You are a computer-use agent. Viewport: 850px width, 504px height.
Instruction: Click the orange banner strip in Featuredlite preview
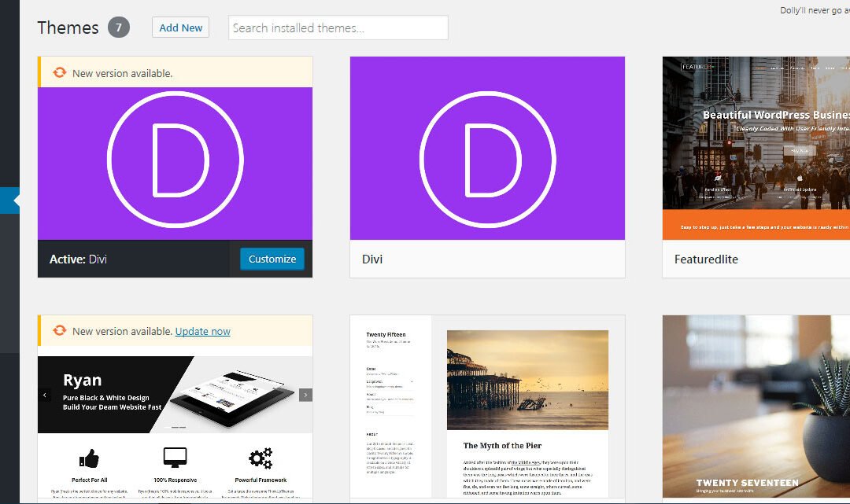point(756,228)
